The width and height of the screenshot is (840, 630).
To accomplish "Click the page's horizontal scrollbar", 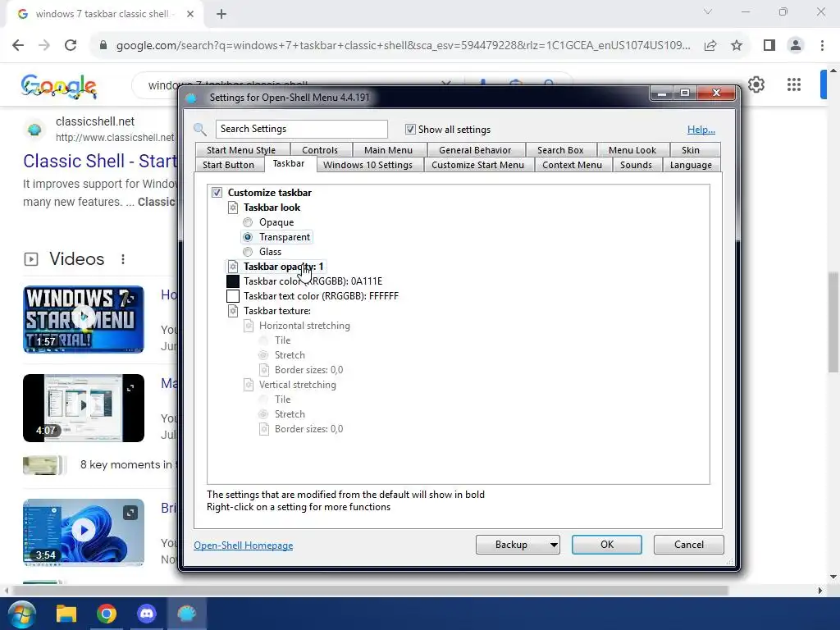I will point(371,591).
